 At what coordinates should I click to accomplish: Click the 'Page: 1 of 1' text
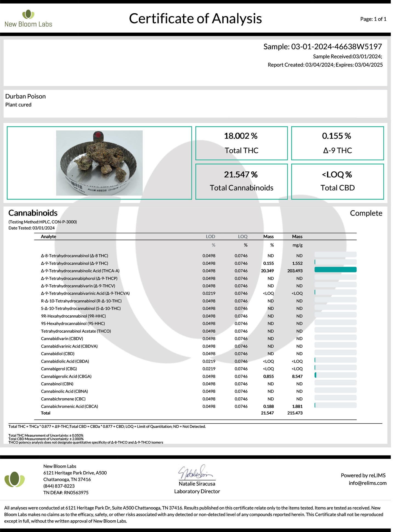[x=373, y=19]
